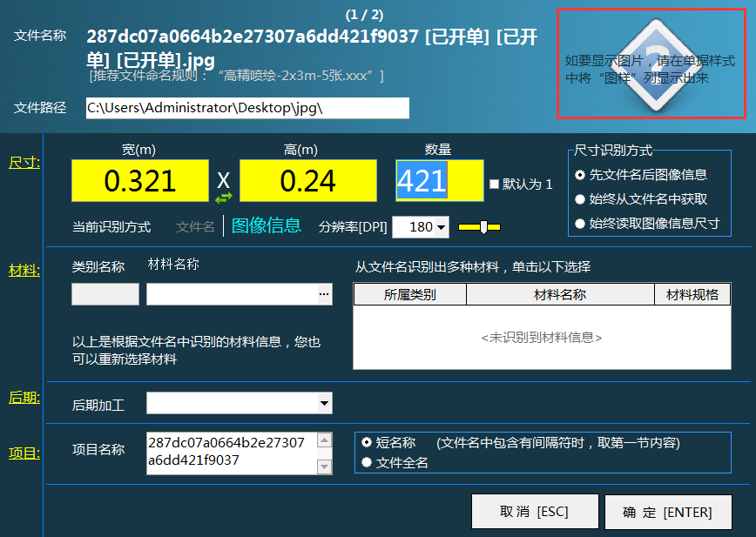This screenshot has height=537, width=756.
Task: Focus the width 0.321 field
Action: 140,181
